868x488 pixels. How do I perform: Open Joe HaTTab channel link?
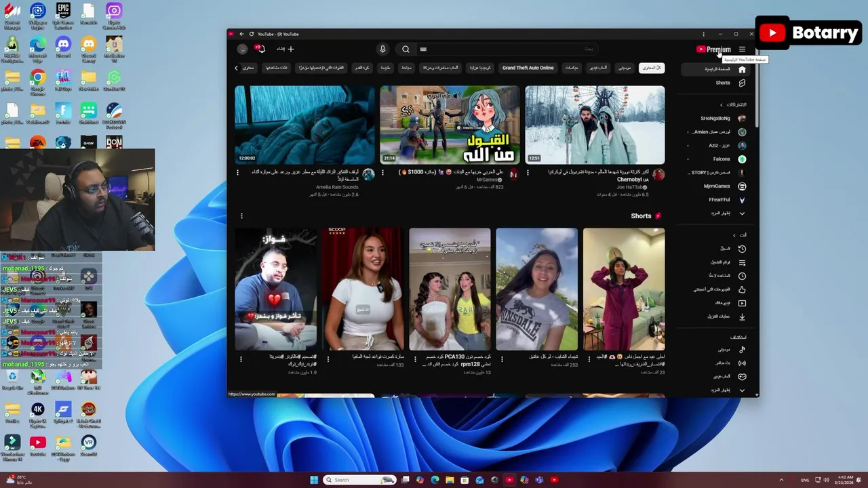(631, 187)
